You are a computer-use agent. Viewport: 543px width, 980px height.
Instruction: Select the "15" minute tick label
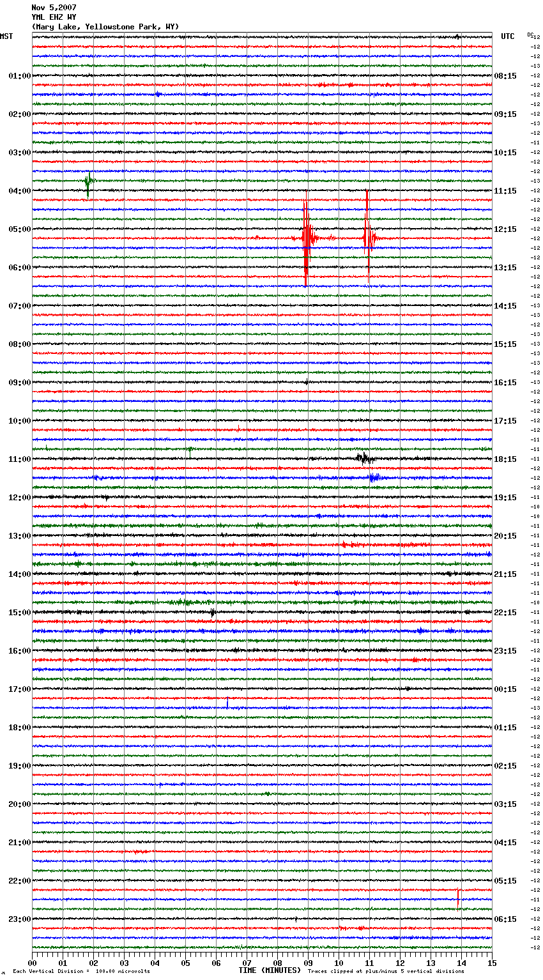click(492, 963)
